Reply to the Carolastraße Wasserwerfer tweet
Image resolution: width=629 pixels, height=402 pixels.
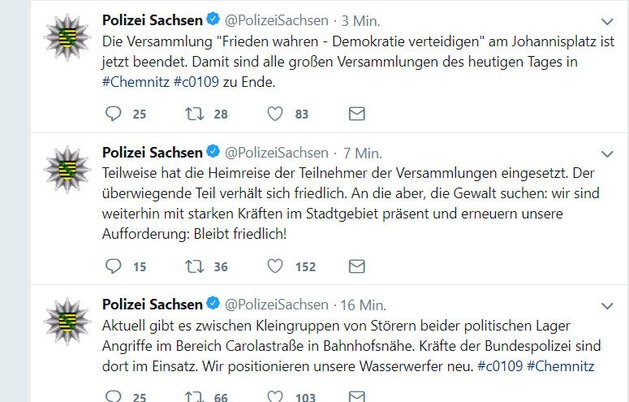113,397
